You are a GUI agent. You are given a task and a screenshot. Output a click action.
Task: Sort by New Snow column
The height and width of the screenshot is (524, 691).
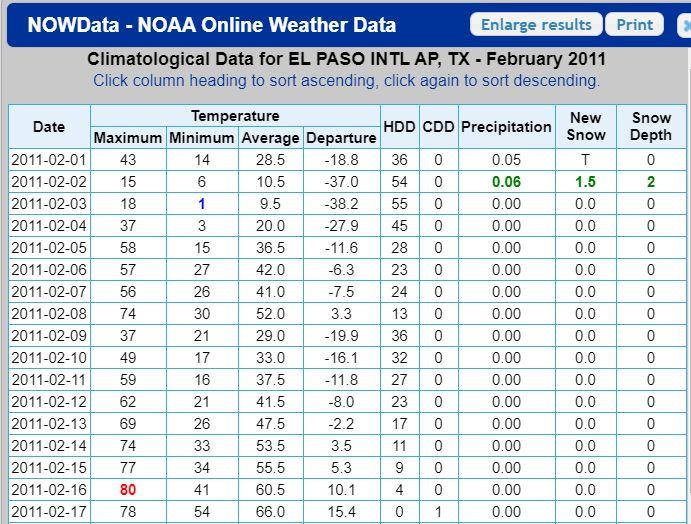click(x=586, y=127)
